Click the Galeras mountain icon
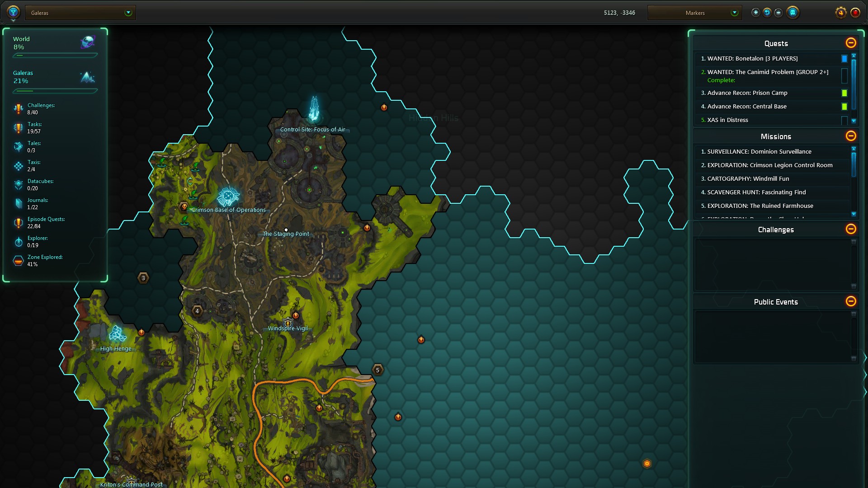Screen dimensions: 868x488 (88, 77)
